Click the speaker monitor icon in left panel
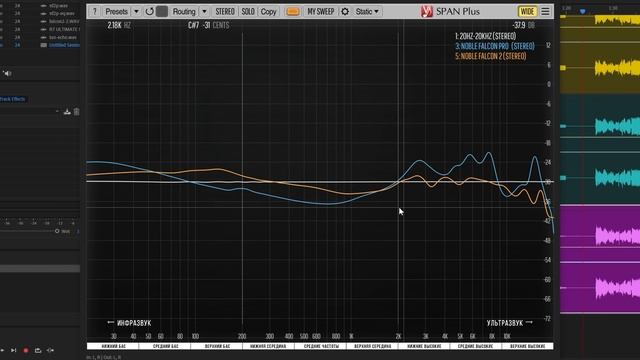 coord(7,73)
